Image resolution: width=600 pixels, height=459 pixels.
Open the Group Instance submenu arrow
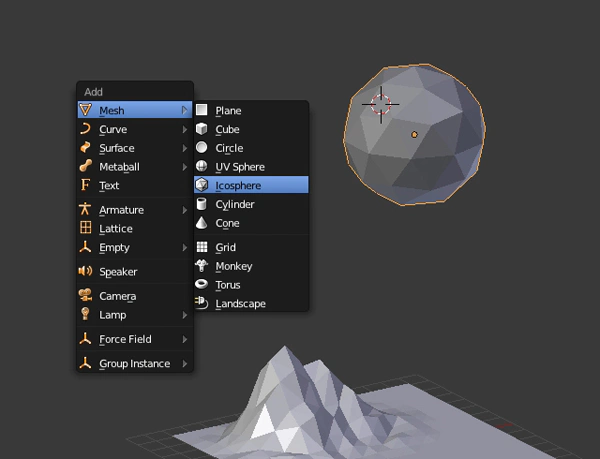(x=185, y=364)
